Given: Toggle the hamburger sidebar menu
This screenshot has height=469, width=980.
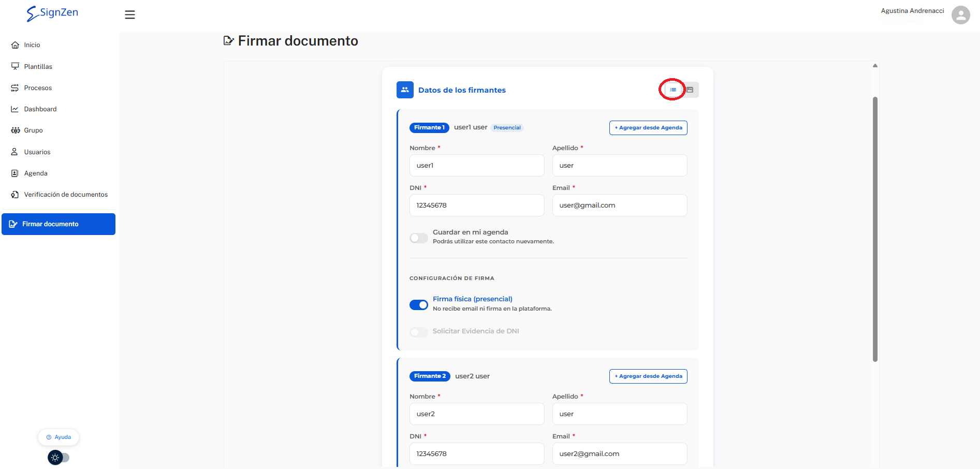Looking at the screenshot, I should point(130,15).
